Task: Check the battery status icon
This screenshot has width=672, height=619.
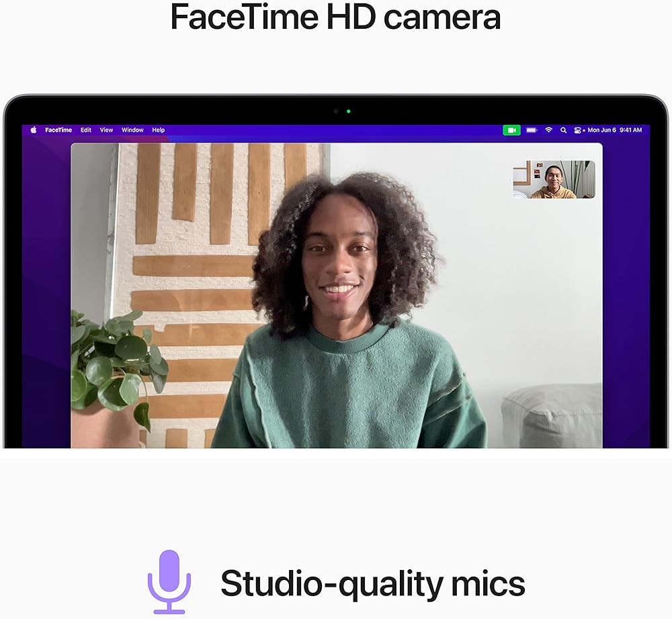Action: pyautogui.click(x=532, y=130)
